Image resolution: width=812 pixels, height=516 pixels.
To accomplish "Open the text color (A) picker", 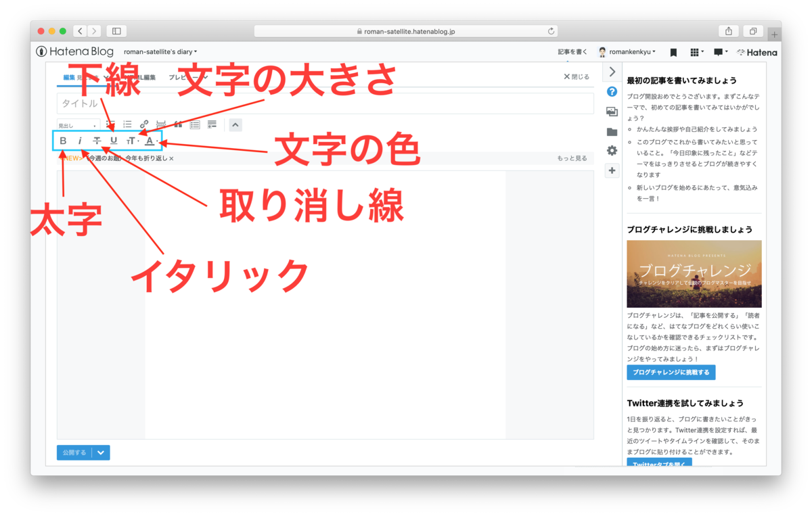I will pos(151,141).
